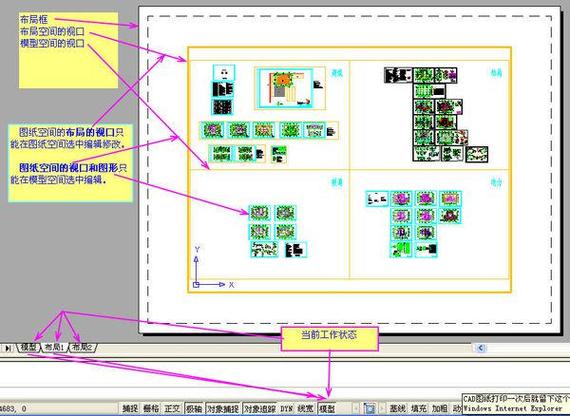Toggle 线宽 lineweight display button

click(306, 409)
